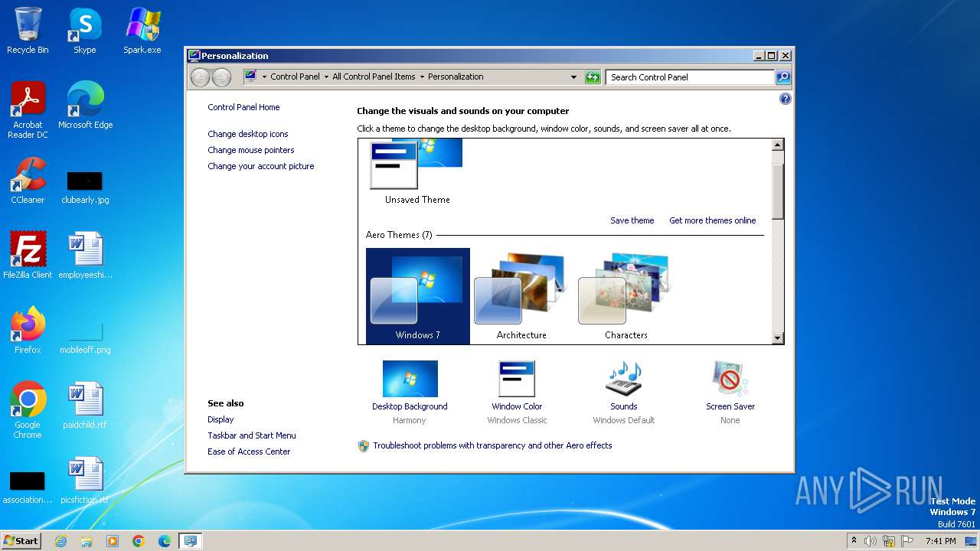Click the Start button
The width and height of the screenshot is (980, 551).
click(21, 540)
